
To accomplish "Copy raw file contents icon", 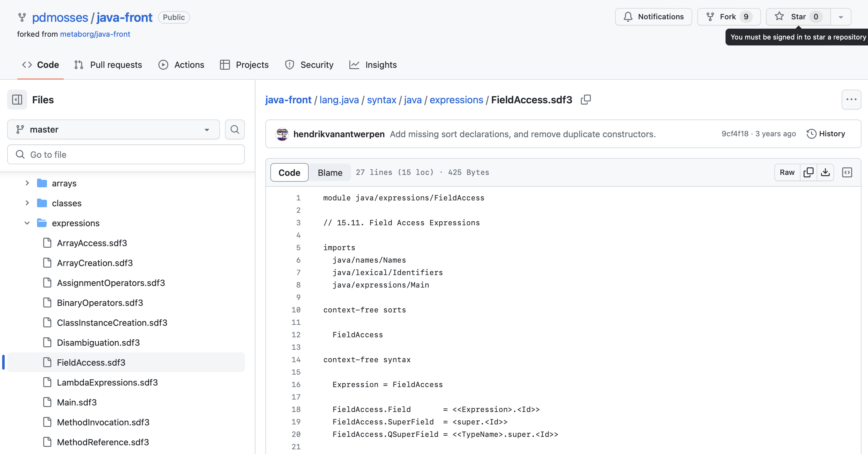I will tap(808, 173).
